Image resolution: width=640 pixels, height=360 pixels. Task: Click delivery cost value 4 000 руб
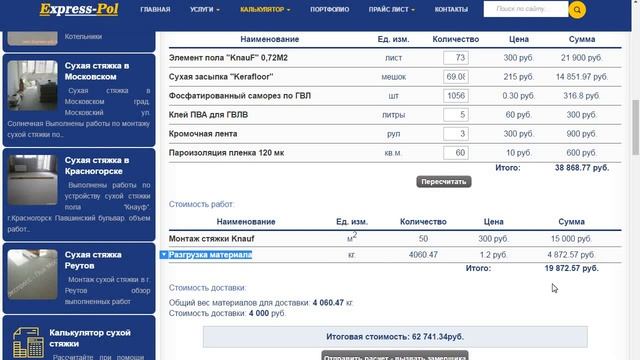(267, 313)
